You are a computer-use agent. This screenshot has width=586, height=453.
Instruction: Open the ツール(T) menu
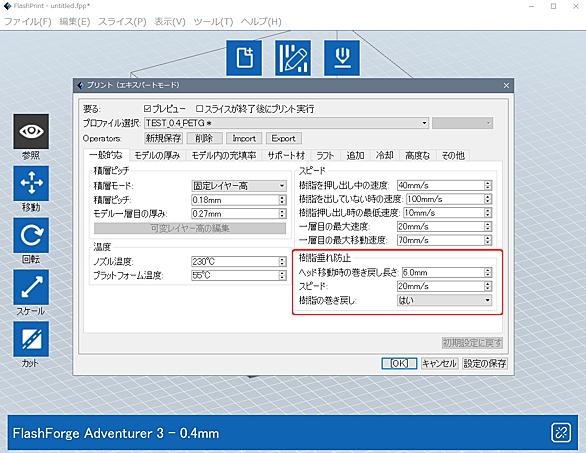pos(213,22)
